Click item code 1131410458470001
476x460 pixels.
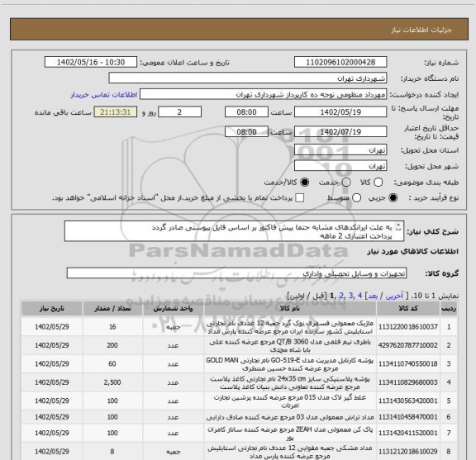pos(408,417)
